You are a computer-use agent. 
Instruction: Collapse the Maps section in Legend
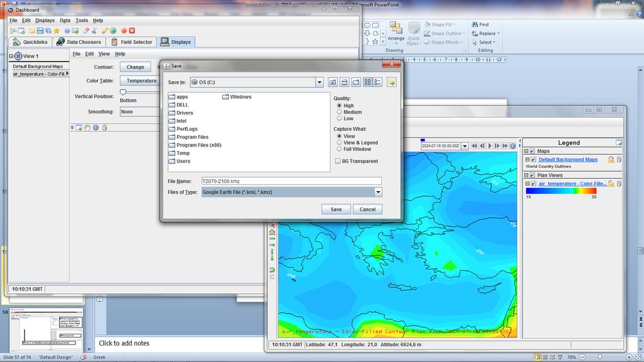coord(526,151)
